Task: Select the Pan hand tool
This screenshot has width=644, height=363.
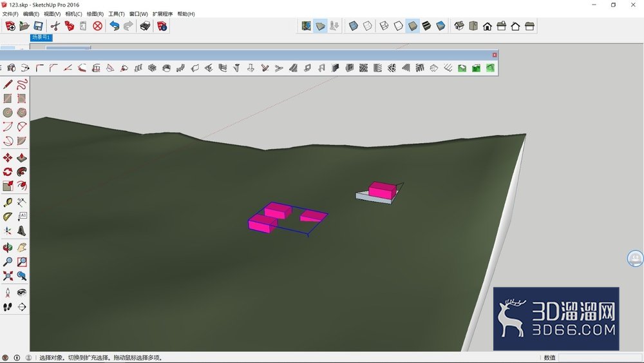Action: [x=22, y=248]
